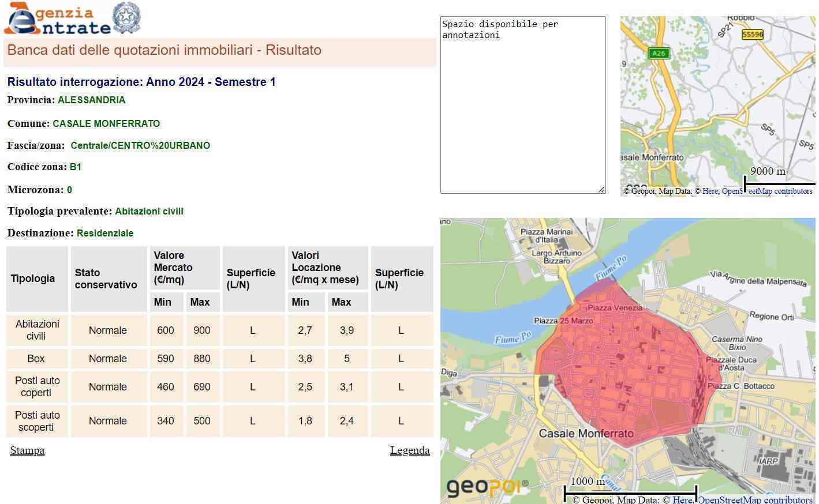The height and width of the screenshot is (504, 819).
Task: Click the Valore Mercato column header
Action: tap(185, 268)
